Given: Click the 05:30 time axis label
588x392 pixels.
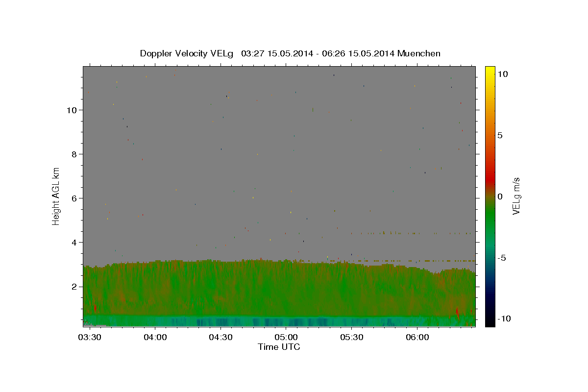Looking at the screenshot, I should (351, 338).
